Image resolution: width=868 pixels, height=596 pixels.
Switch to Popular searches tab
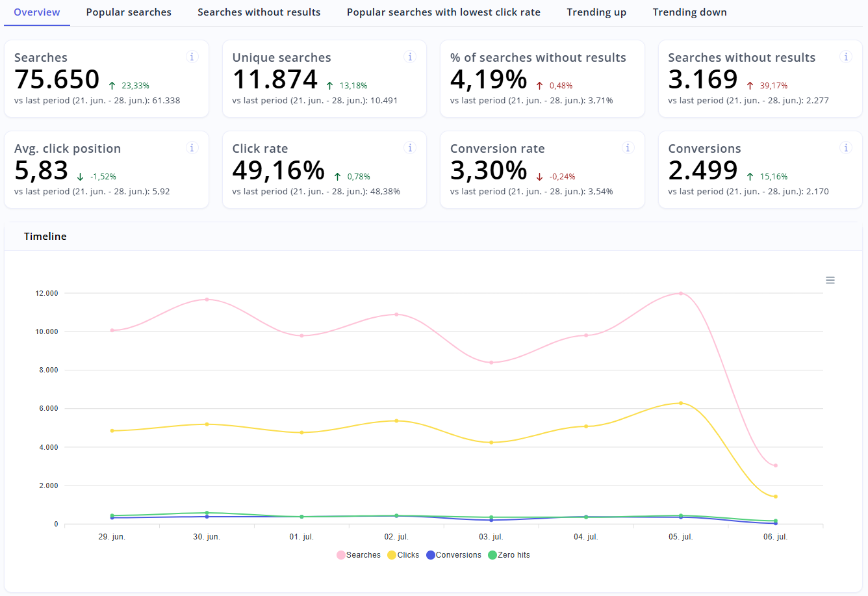pyautogui.click(x=129, y=12)
